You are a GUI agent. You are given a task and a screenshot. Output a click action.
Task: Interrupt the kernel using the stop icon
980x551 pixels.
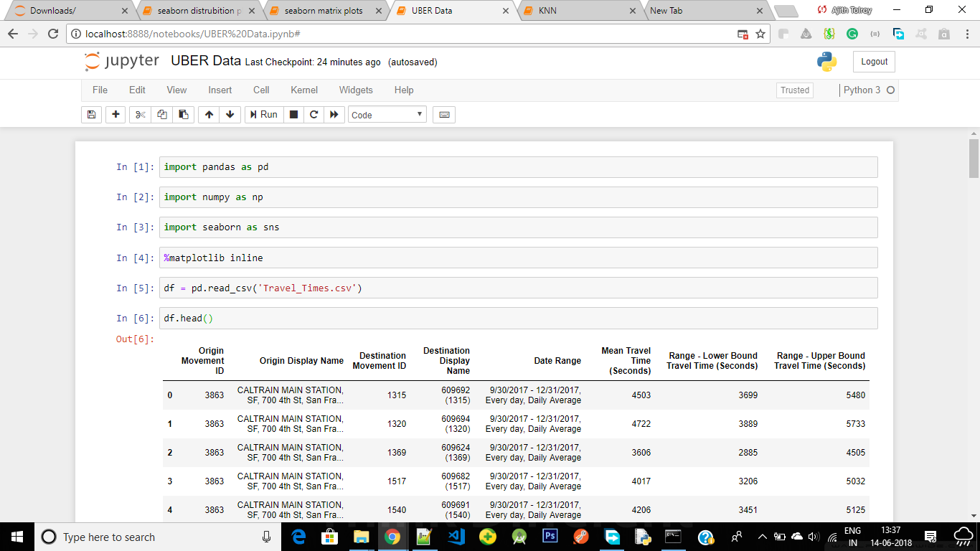coord(293,114)
